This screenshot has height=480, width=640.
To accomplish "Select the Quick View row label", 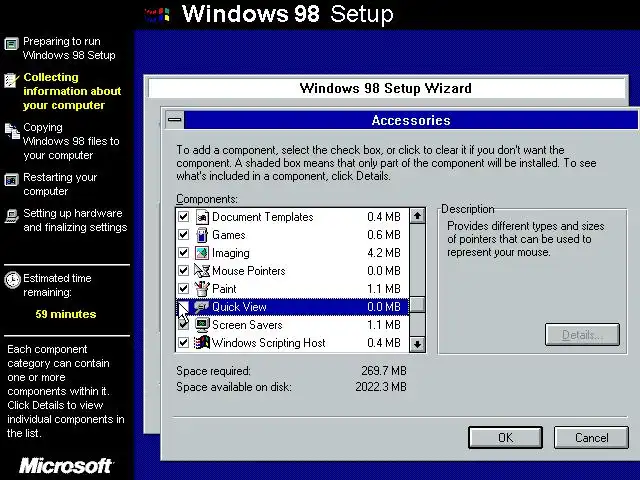I will [x=239, y=307].
